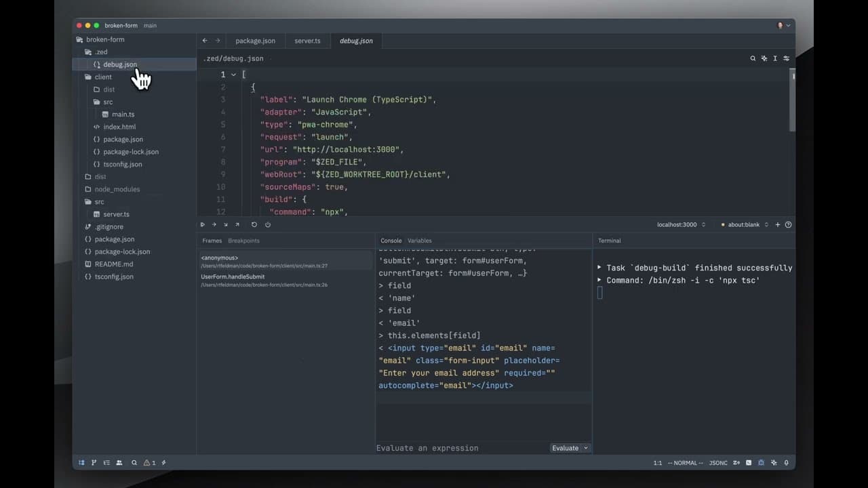Screen dimensions: 868x488
Task: Toggle visibility of the project panel icon
Action: click(81, 463)
